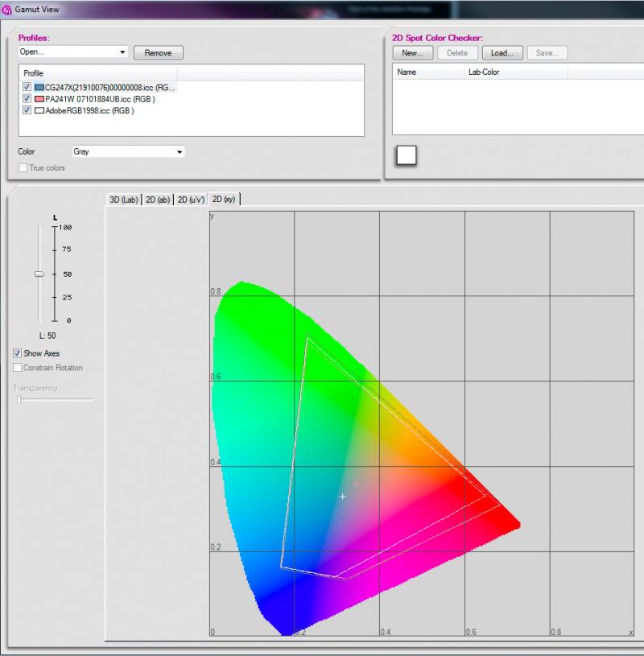Image resolution: width=644 pixels, height=656 pixels.
Task: Click the Save... spot color button
Action: pyautogui.click(x=547, y=52)
